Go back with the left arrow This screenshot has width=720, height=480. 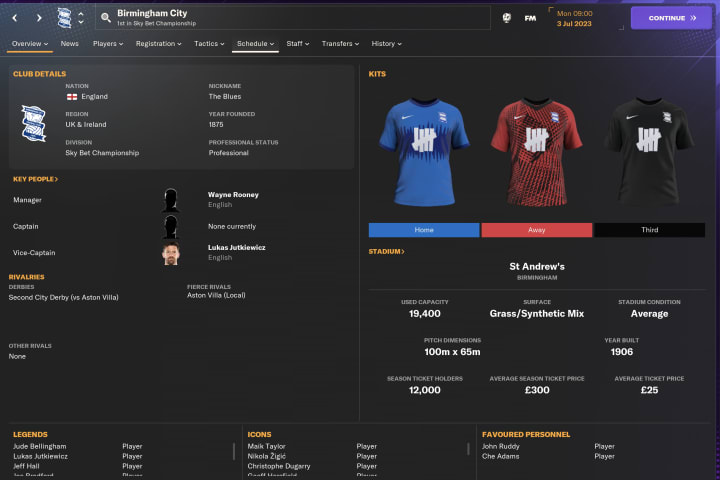pyautogui.click(x=15, y=18)
